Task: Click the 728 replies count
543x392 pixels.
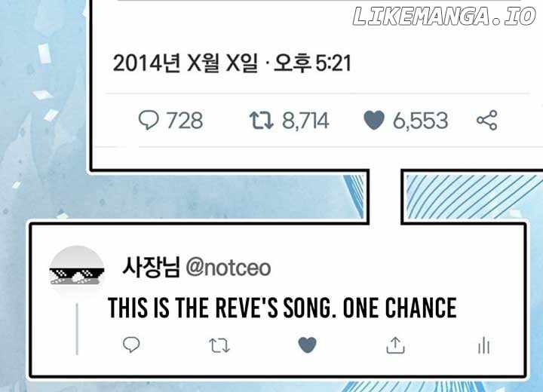Action: (185, 121)
